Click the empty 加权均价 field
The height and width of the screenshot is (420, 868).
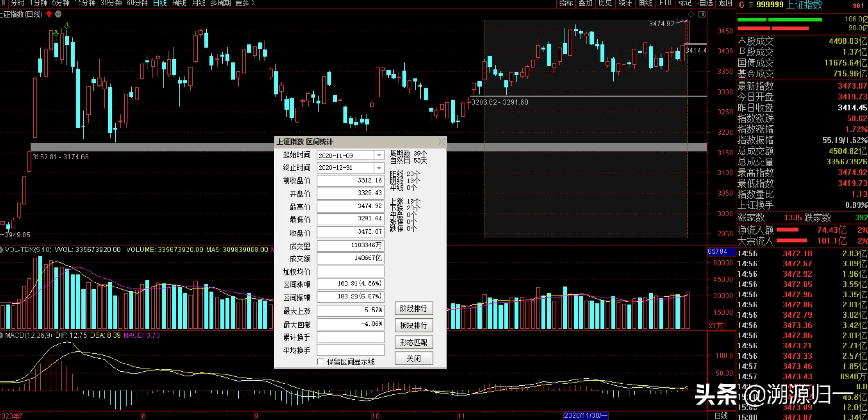[350, 271]
